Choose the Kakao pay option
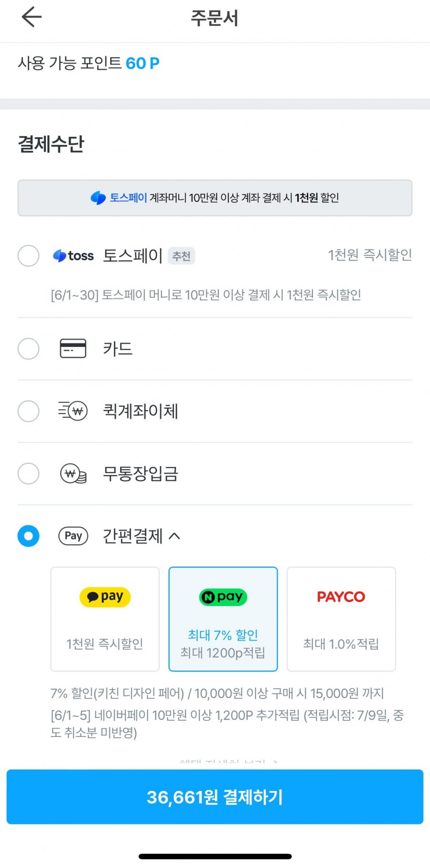The image size is (430, 868). click(x=105, y=619)
